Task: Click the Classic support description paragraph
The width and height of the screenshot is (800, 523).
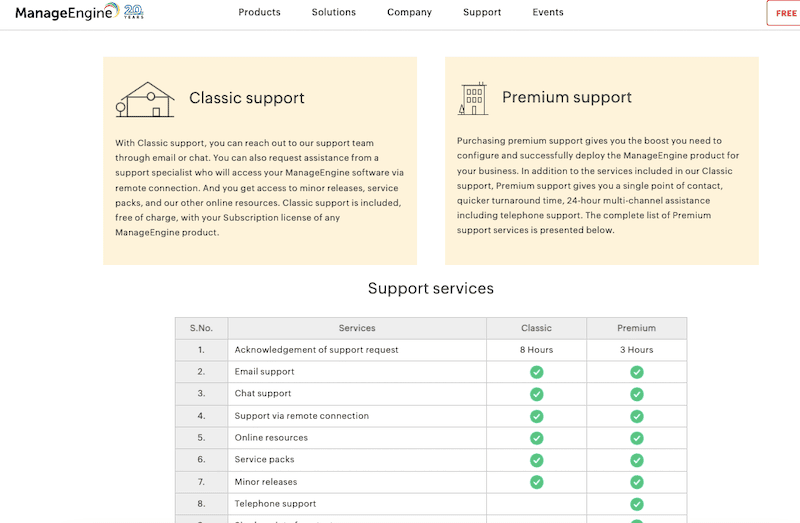Action: (259, 188)
